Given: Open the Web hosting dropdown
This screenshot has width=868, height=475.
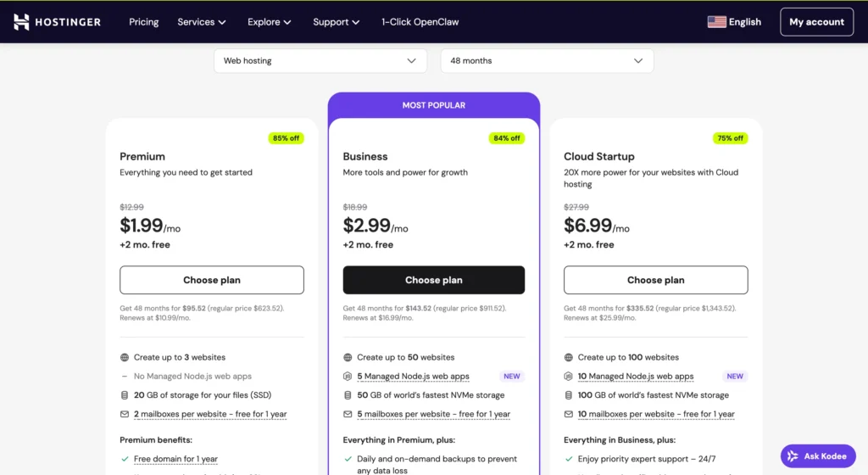Looking at the screenshot, I should pos(320,61).
